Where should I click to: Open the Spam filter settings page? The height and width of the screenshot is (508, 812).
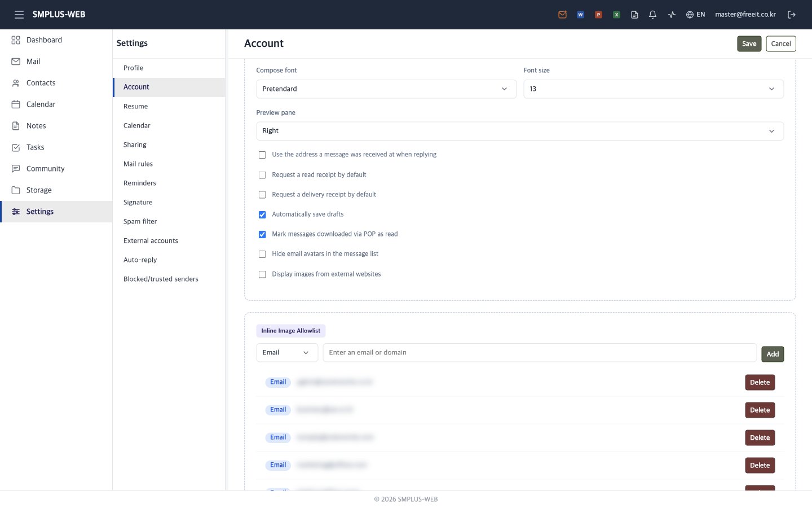coord(169,221)
